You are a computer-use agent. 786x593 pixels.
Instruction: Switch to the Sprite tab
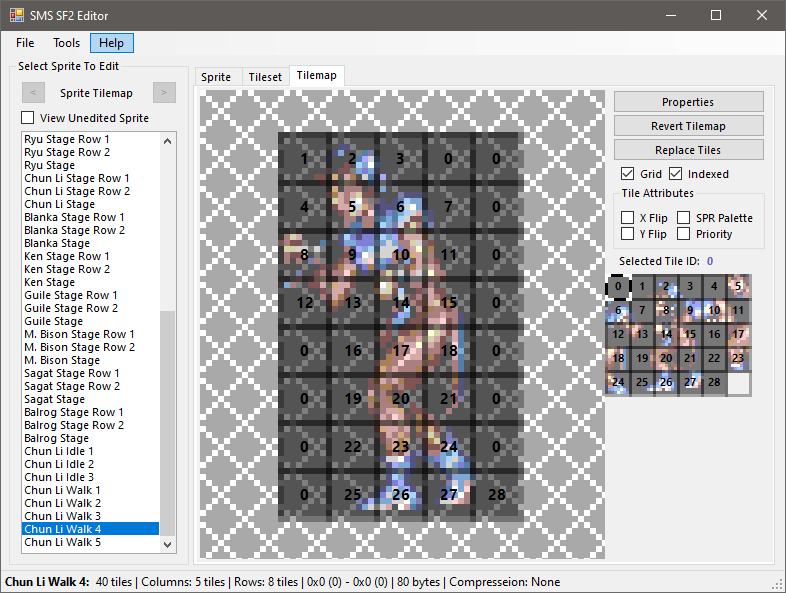tap(216, 77)
